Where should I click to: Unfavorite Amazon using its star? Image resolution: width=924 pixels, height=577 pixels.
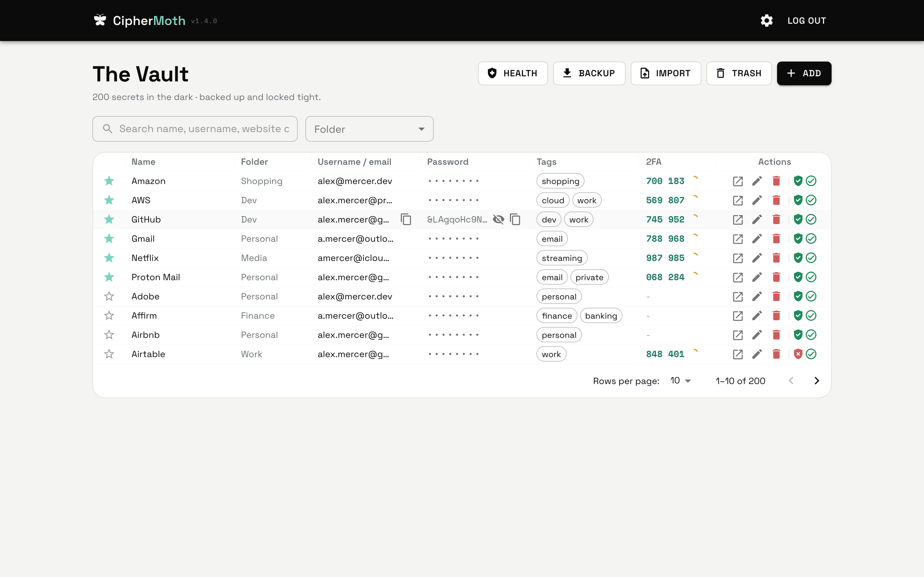point(109,181)
